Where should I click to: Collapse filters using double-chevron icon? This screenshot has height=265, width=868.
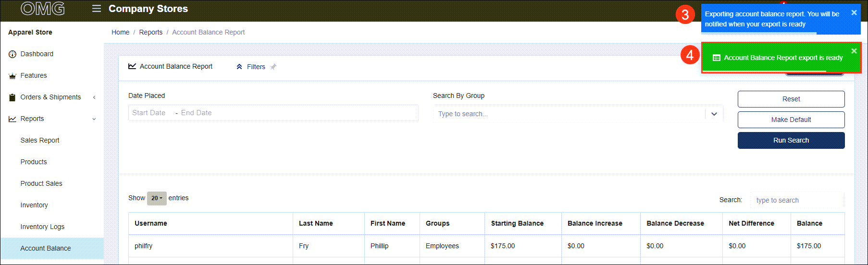[x=239, y=67]
